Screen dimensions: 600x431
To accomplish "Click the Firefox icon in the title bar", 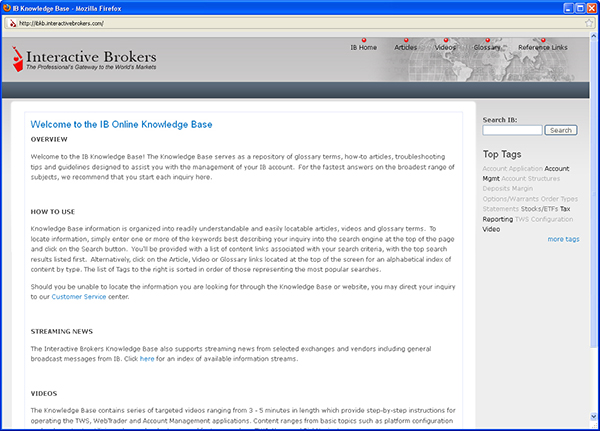I will (9, 7).
